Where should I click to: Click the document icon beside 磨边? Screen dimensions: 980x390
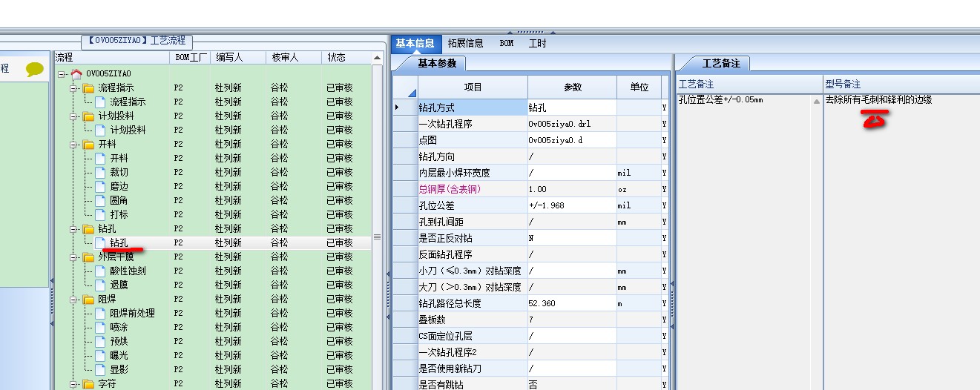pyautogui.click(x=101, y=187)
